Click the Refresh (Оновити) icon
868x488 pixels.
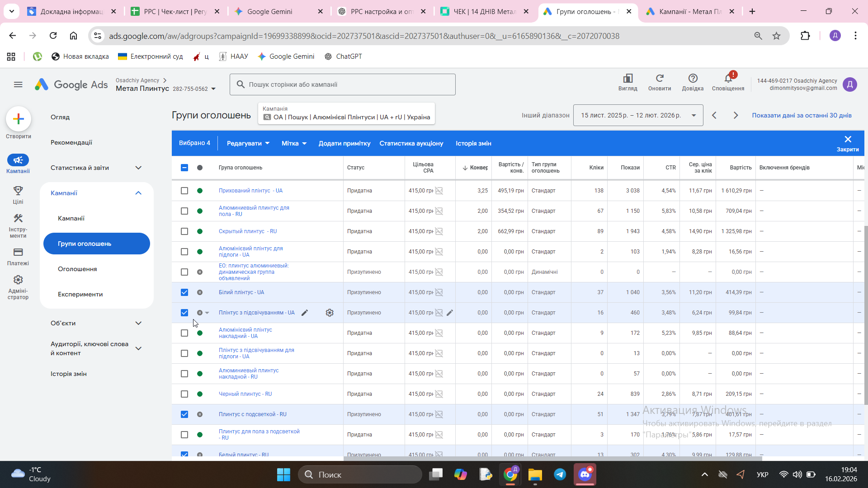[660, 79]
